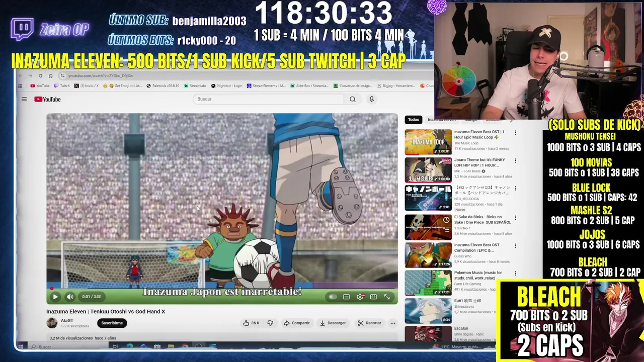The width and height of the screenshot is (644, 362).
Task: Open options for Jotaro Theme video
Action: (x=515, y=161)
